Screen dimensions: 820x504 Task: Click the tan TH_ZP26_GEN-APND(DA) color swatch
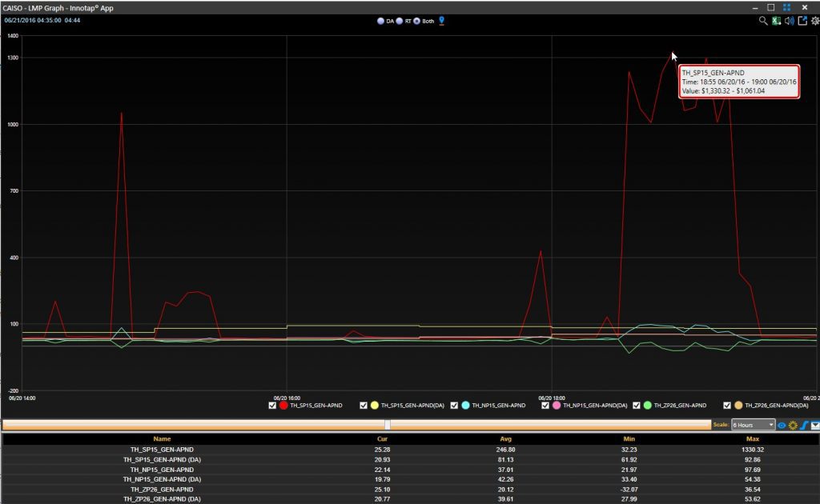point(738,406)
